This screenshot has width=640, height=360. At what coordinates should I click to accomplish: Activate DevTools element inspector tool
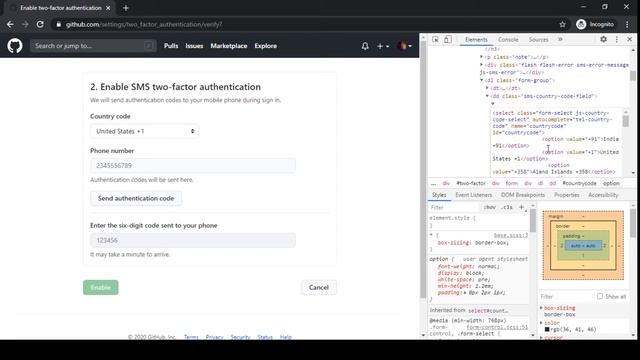(436, 40)
